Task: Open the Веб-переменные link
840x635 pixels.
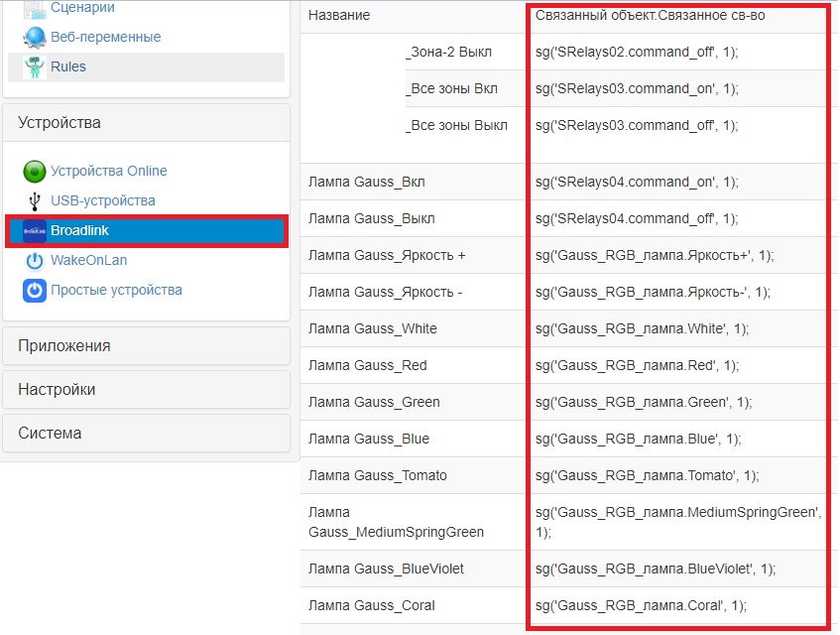Action: point(105,38)
